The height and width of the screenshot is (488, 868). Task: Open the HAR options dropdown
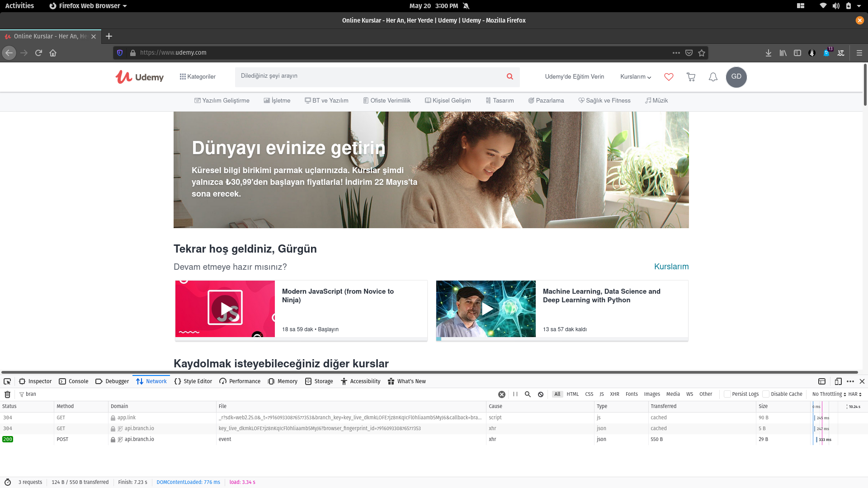coord(855,394)
